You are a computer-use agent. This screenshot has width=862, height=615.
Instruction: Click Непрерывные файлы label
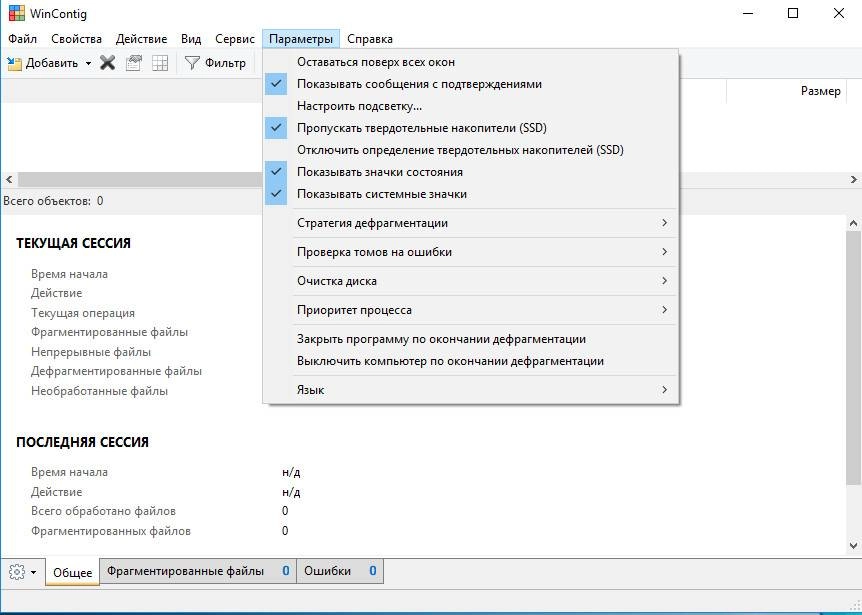click(x=91, y=352)
